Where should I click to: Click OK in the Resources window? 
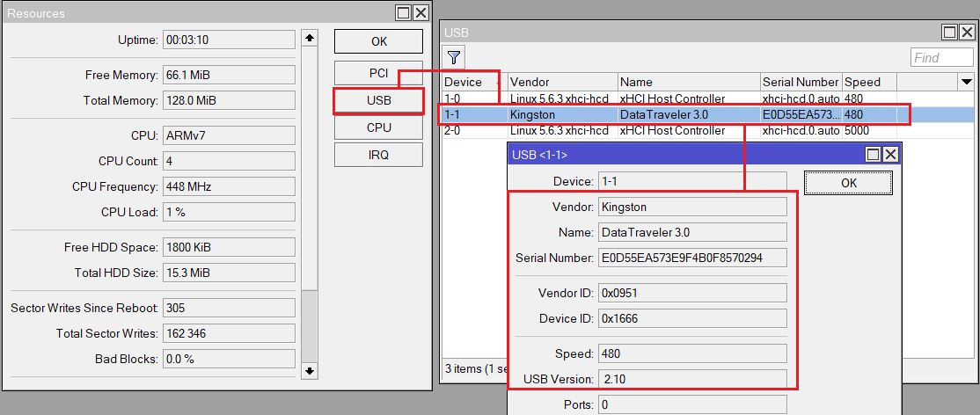379,42
